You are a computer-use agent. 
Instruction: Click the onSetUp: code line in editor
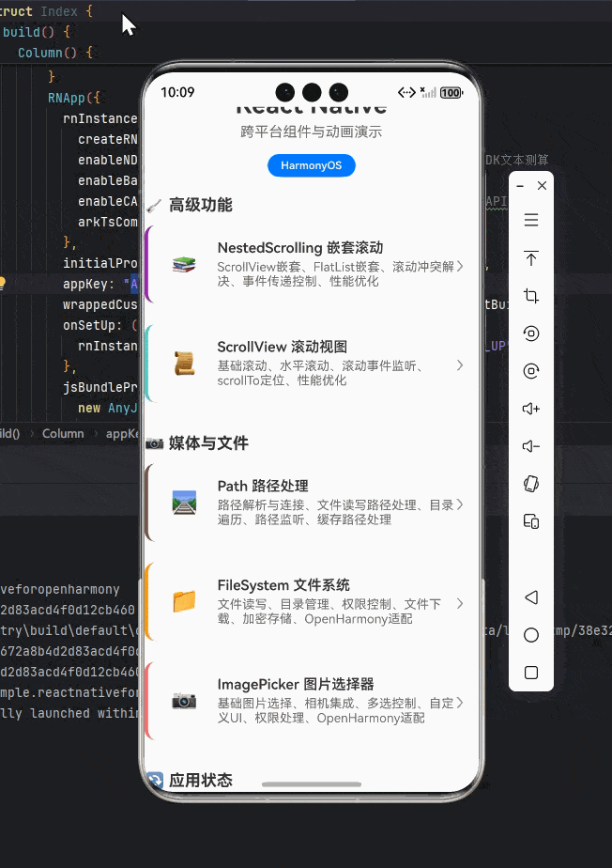coord(99,325)
